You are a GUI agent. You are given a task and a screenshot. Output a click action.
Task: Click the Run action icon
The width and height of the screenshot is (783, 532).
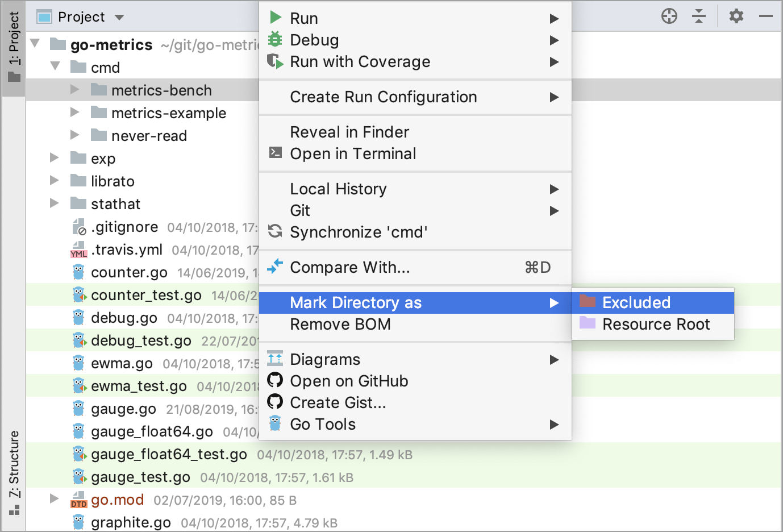[x=276, y=18]
